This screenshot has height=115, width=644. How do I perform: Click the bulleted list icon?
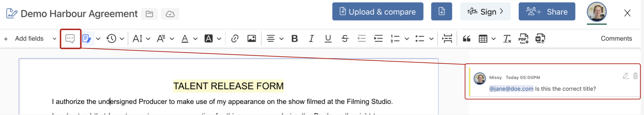(x=420, y=39)
